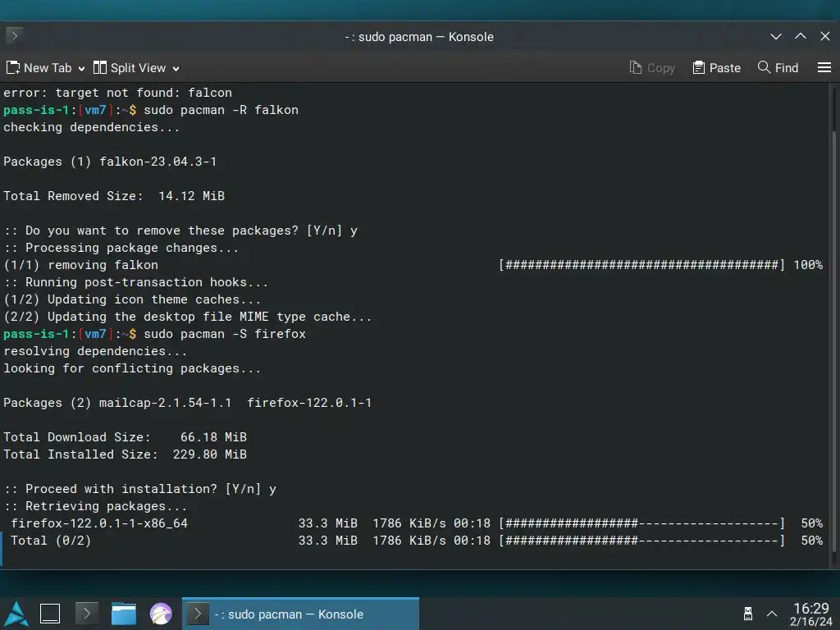The height and width of the screenshot is (630, 840).
Task: Click the Konsole terminal icon in title bar
Action: [15, 36]
